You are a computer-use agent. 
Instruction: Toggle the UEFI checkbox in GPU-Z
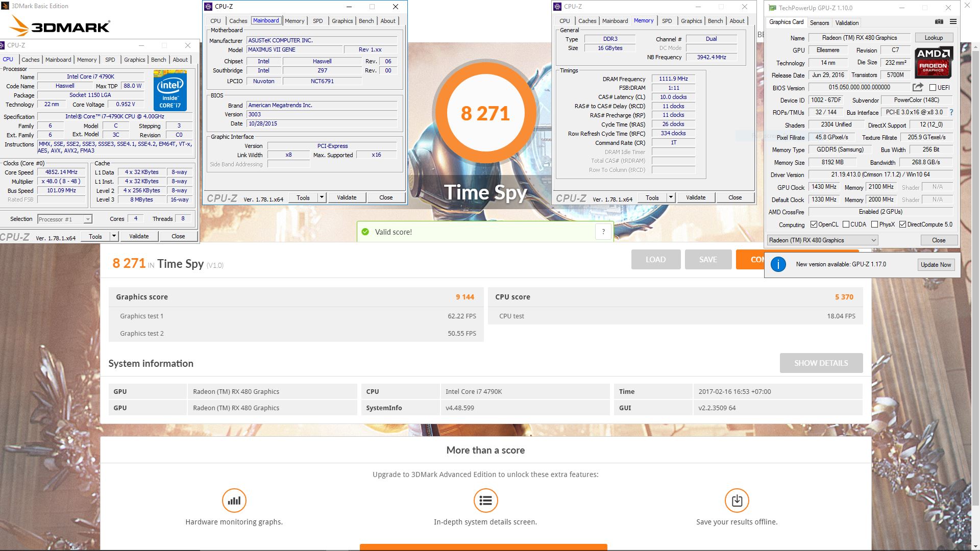point(933,88)
